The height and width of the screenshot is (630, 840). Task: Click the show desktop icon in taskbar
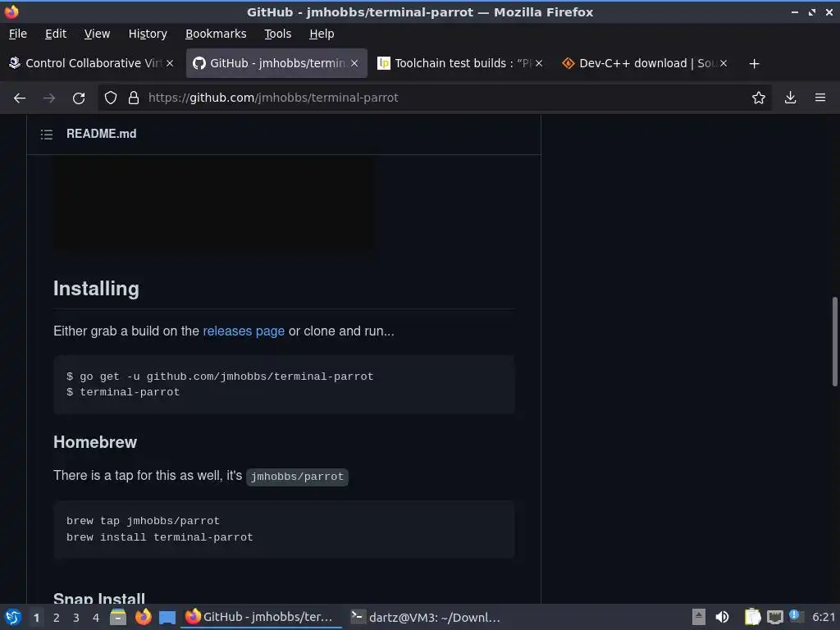(167, 617)
